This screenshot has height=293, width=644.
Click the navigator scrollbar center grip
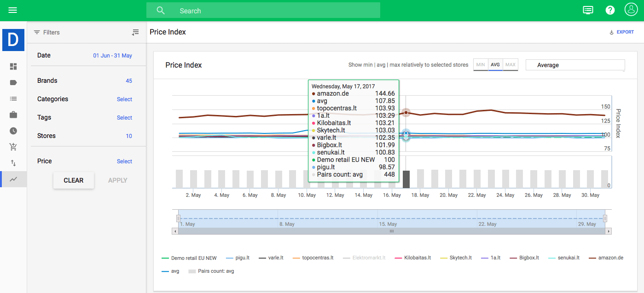(392, 231)
